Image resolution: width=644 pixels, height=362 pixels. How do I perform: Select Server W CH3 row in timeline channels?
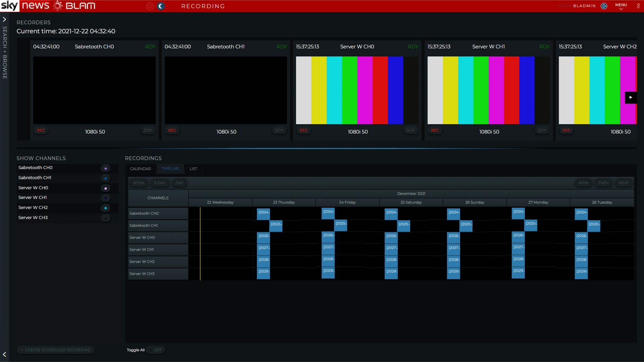pyautogui.click(x=158, y=274)
